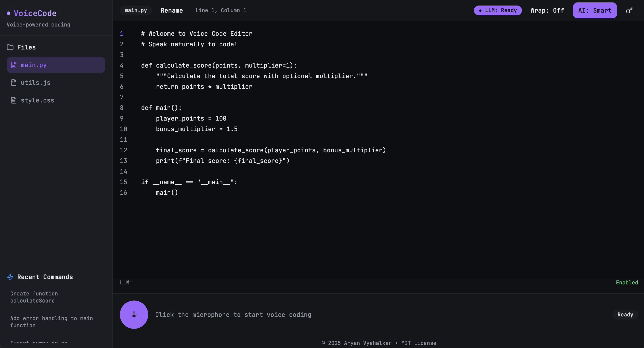Open utils.js from the file list
644x348 pixels.
(36, 83)
